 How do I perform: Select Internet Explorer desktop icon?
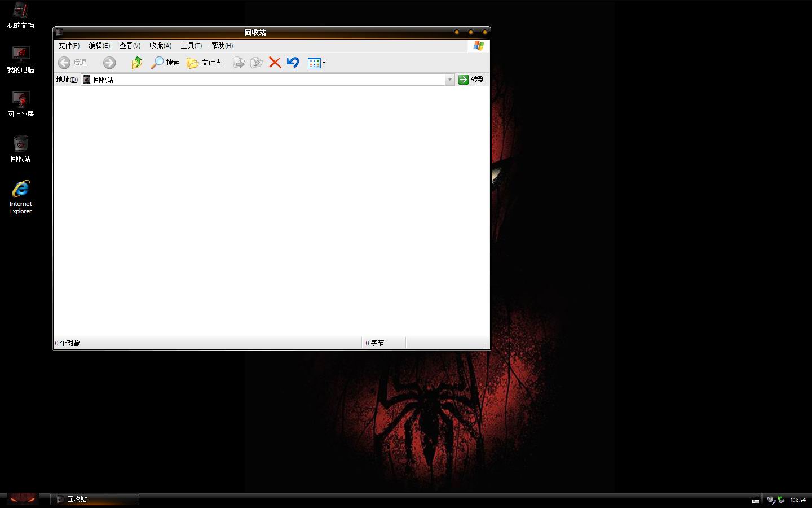click(x=20, y=197)
